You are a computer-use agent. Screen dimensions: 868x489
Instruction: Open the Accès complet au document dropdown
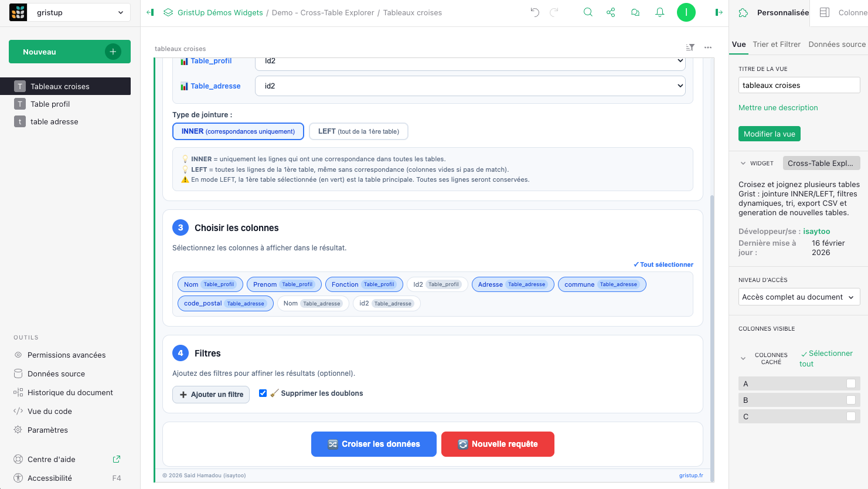pyautogui.click(x=798, y=297)
